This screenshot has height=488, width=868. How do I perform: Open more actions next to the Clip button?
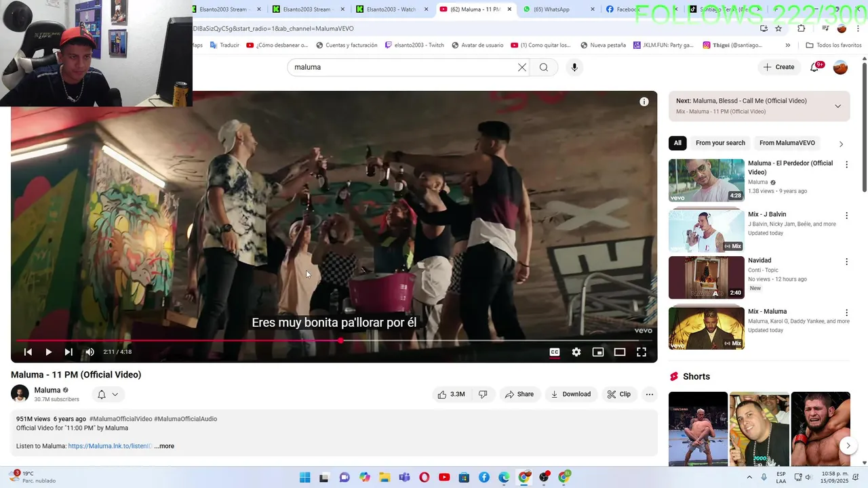650,394
